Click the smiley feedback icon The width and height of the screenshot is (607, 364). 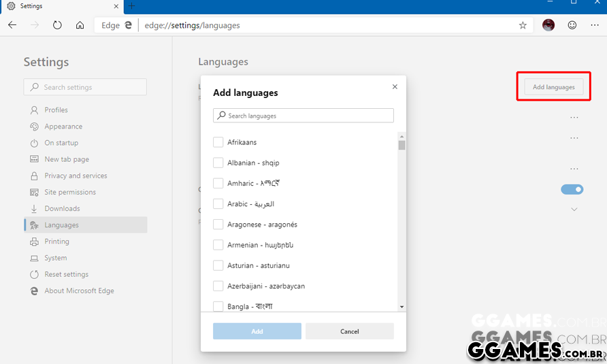point(572,25)
